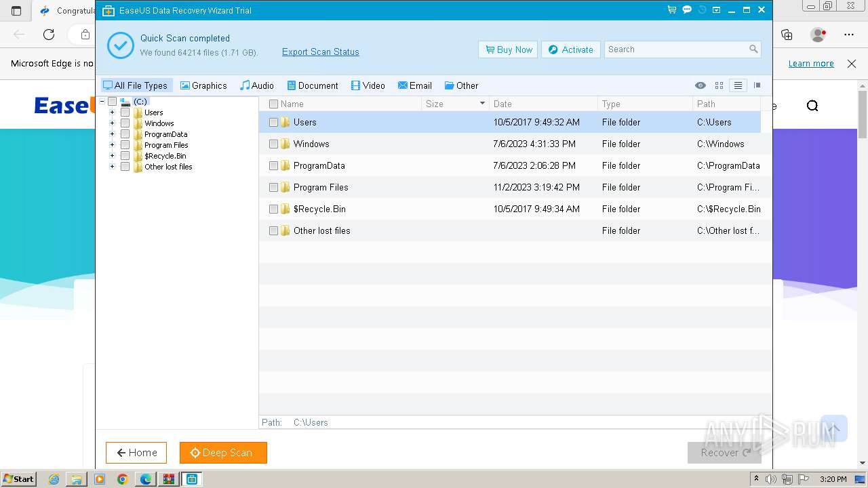Click Learn more link in Edge

pyautogui.click(x=811, y=64)
